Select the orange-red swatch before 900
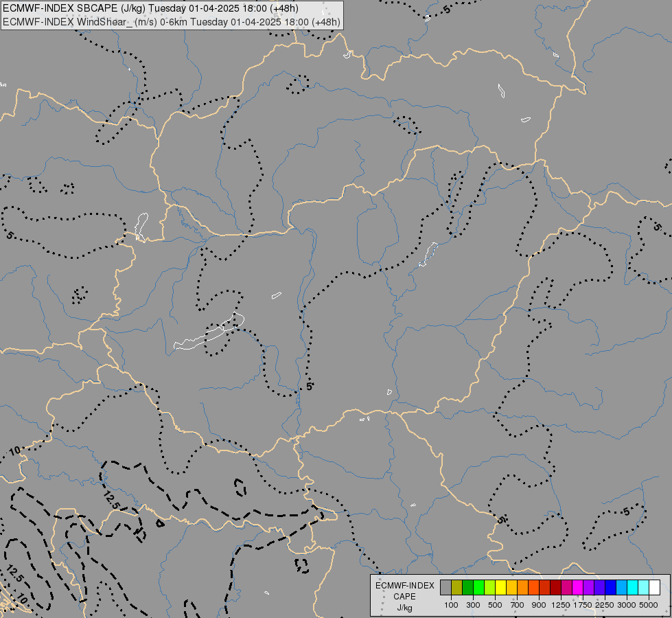Viewport: 672px width, 618px height. tap(533, 587)
